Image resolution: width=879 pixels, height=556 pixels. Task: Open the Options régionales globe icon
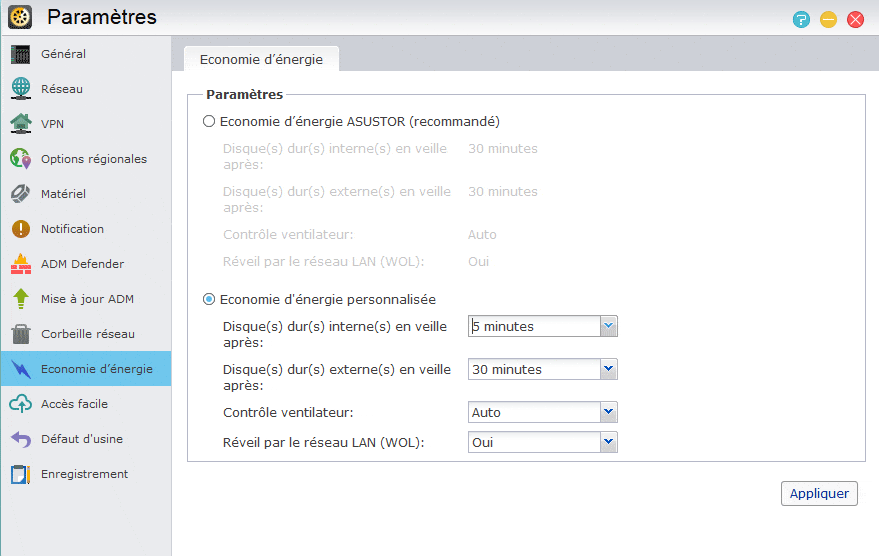21,159
